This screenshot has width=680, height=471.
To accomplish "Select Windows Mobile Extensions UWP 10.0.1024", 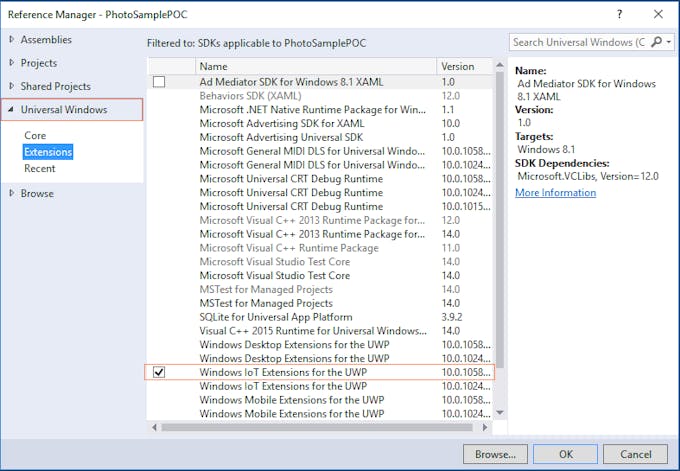I will [x=320, y=414].
